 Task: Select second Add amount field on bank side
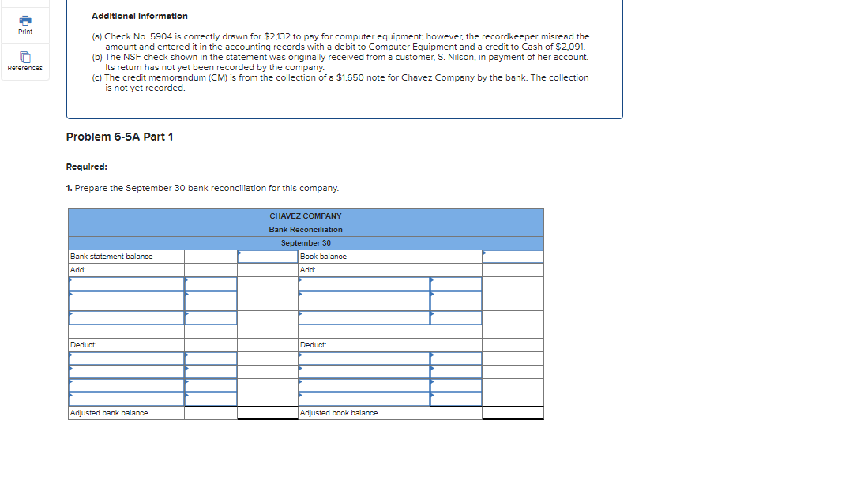click(211, 300)
